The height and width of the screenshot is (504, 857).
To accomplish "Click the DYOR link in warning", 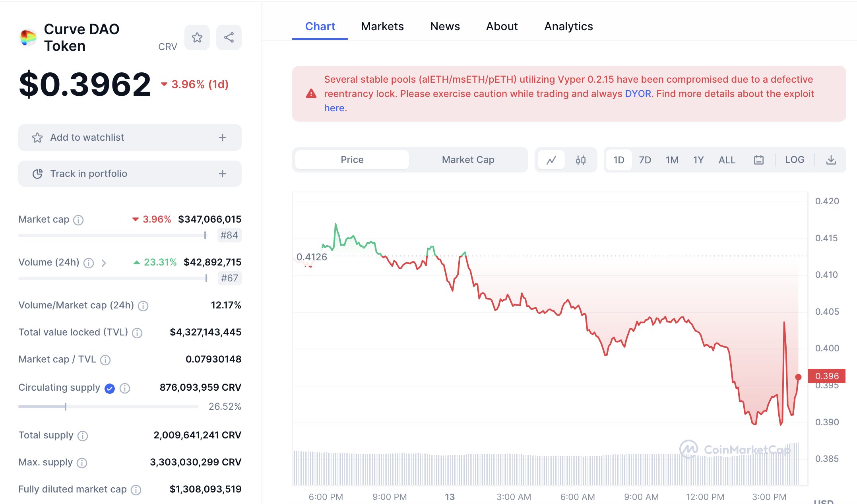I will coord(638,94).
